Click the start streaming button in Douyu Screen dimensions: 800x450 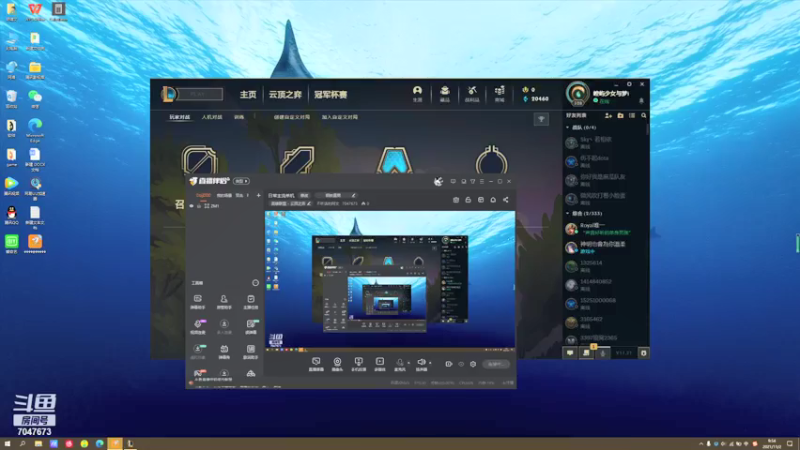(x=495, y=364)
